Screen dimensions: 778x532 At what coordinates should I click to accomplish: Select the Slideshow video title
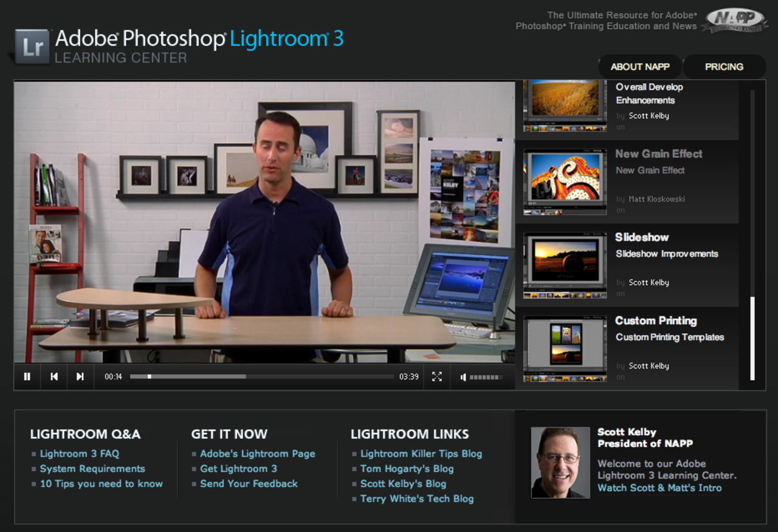[642, 237]
